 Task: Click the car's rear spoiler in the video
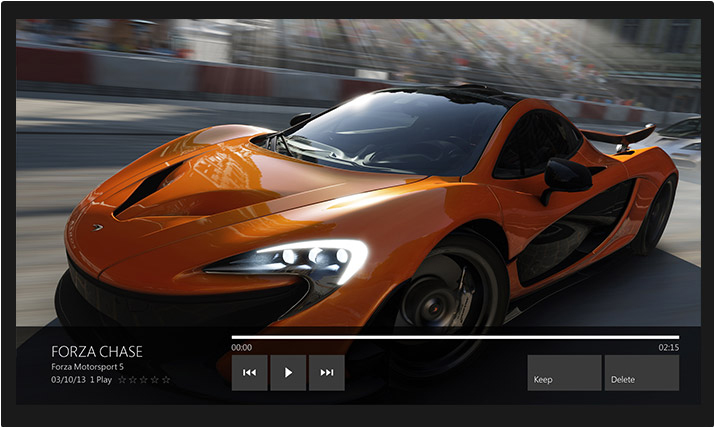click(617, 133)
